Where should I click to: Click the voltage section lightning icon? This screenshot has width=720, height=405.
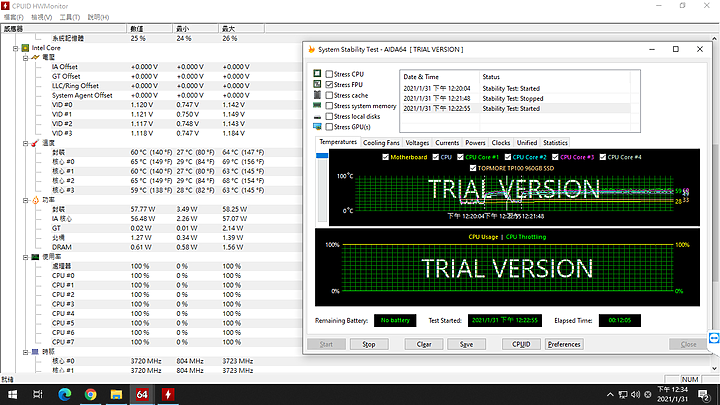coord(35,57)
